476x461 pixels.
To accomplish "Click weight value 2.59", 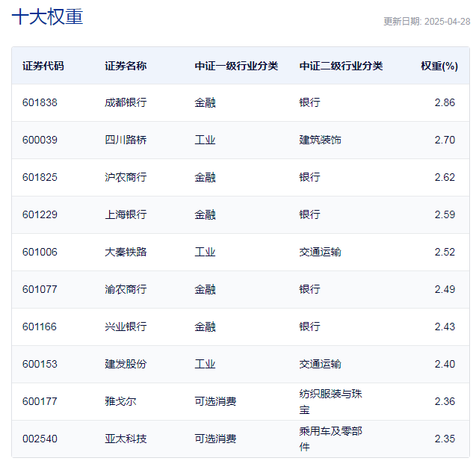I will point(445,214).
